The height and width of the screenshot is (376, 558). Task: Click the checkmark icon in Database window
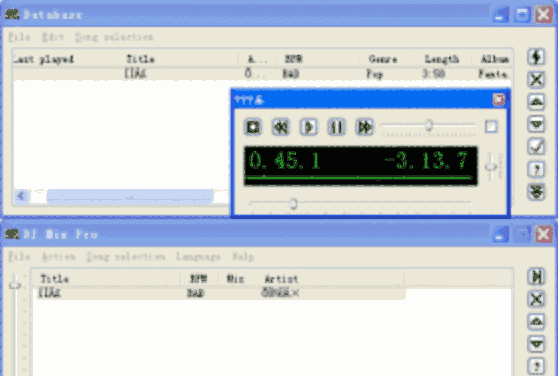[536, 147]
